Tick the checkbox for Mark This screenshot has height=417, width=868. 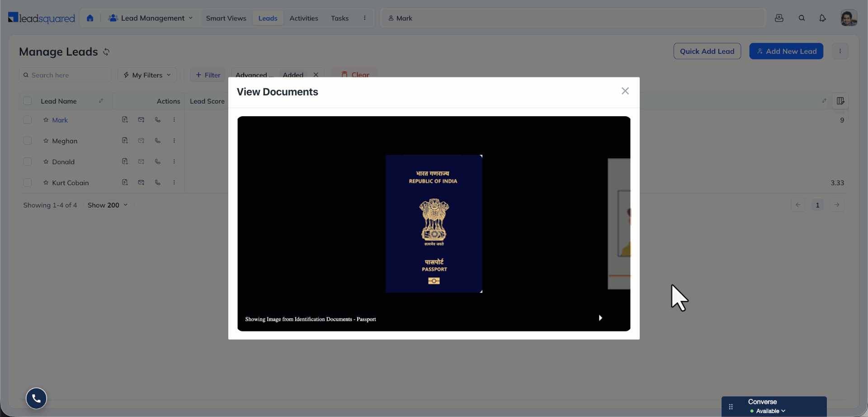(28, 120)
